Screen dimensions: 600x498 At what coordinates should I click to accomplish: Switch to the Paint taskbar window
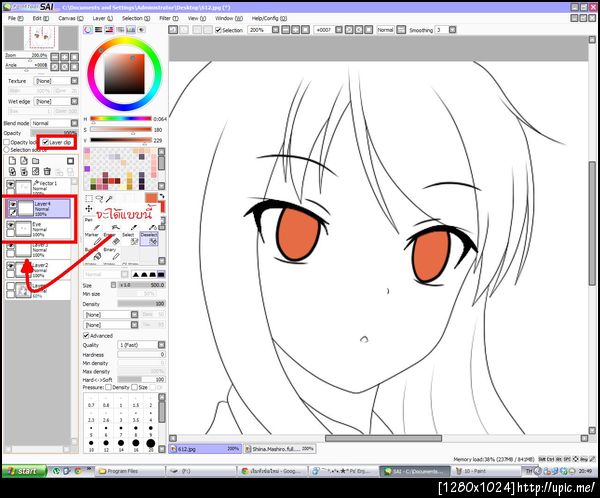tap(485, 471)
